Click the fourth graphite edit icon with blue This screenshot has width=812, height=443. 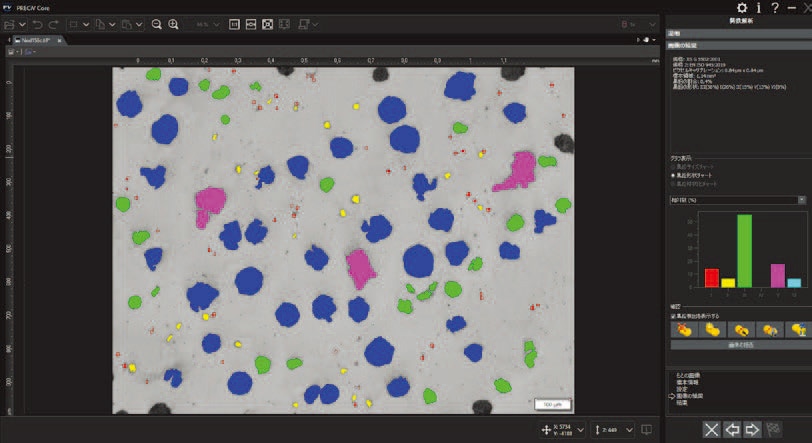coord(770,330)
